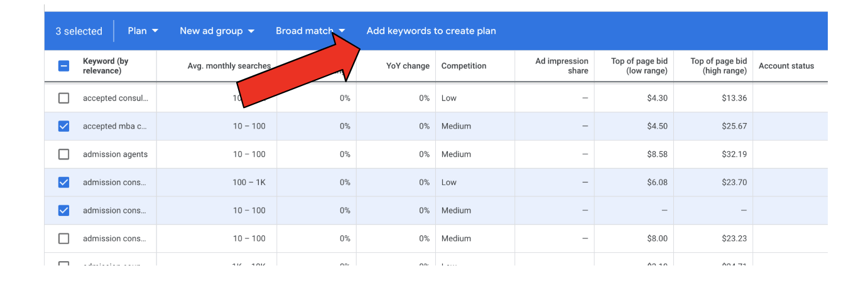Uncheck the 100 – 1K admission keyword checkbox
The height and width of the screenshot is (300, 868).
[x=63, y=183]
